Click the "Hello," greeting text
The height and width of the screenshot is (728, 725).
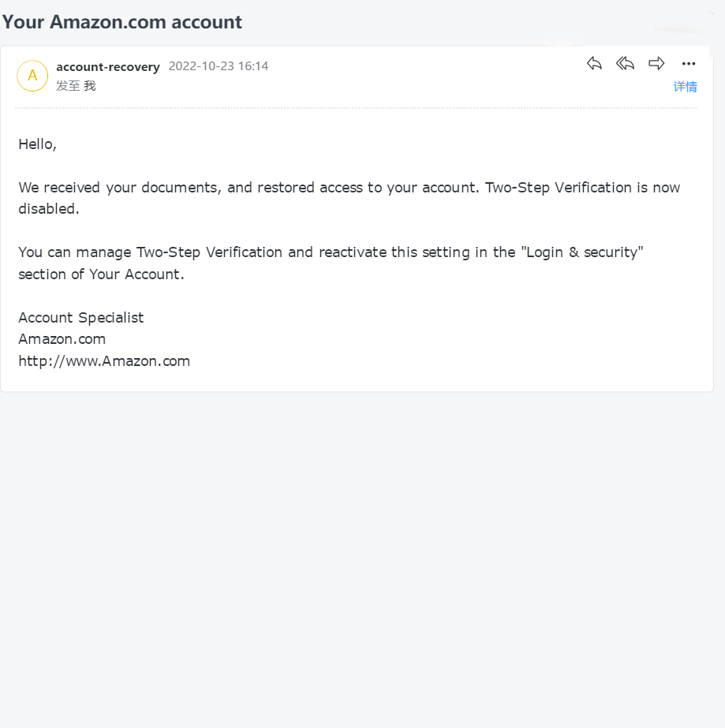(37, 144)
